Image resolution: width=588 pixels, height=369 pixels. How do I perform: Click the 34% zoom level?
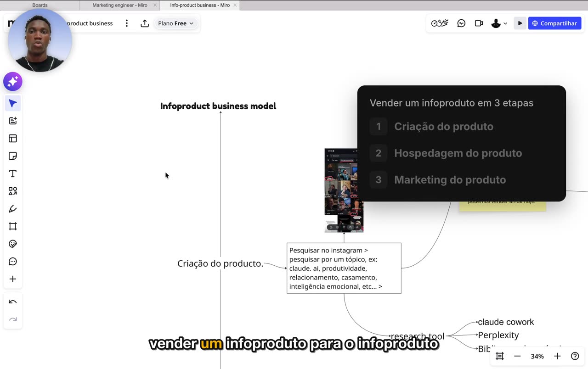(x=537, y=356)
